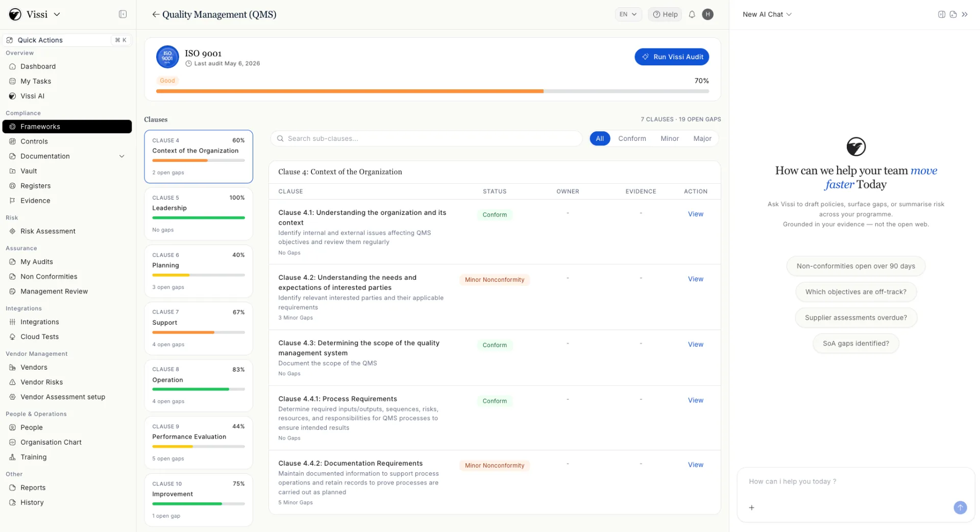The height and width of the screenshot is (532, 980).
Task: Click the Risk Assessment icon
Action: (12, 231)
